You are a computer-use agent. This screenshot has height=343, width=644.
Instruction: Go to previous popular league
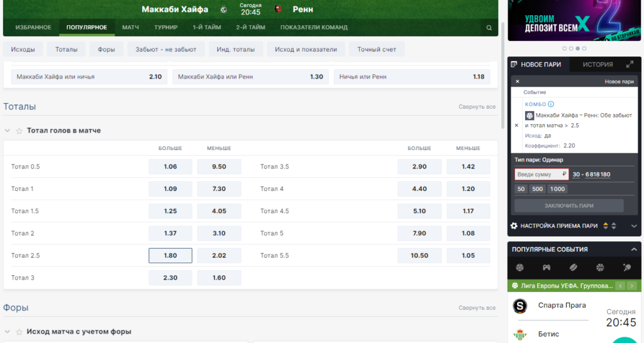pos(621,286)
